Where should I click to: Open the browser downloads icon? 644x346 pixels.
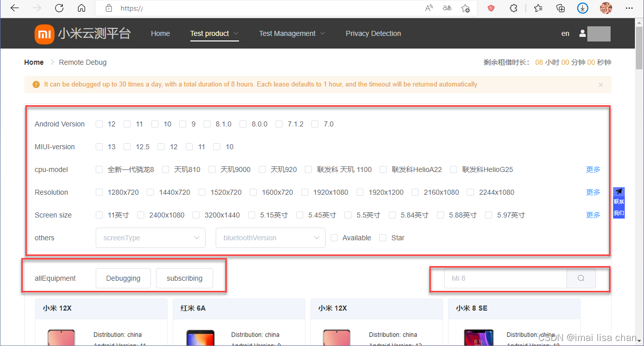tap(583, 8)
